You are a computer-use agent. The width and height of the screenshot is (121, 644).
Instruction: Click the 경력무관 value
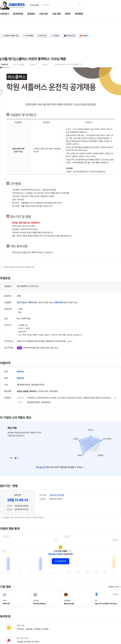(20, 372)
